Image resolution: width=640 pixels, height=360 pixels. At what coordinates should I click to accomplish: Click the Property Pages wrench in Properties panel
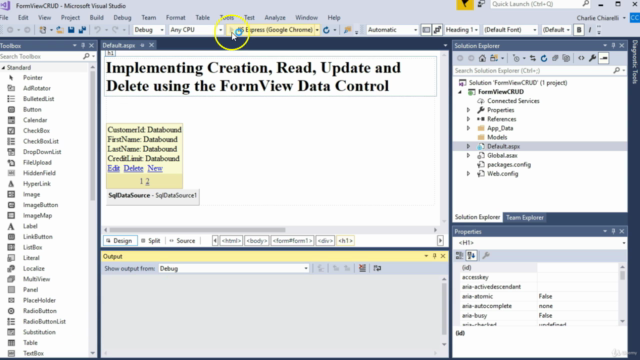pyautogui.click(x=486, y=256)
